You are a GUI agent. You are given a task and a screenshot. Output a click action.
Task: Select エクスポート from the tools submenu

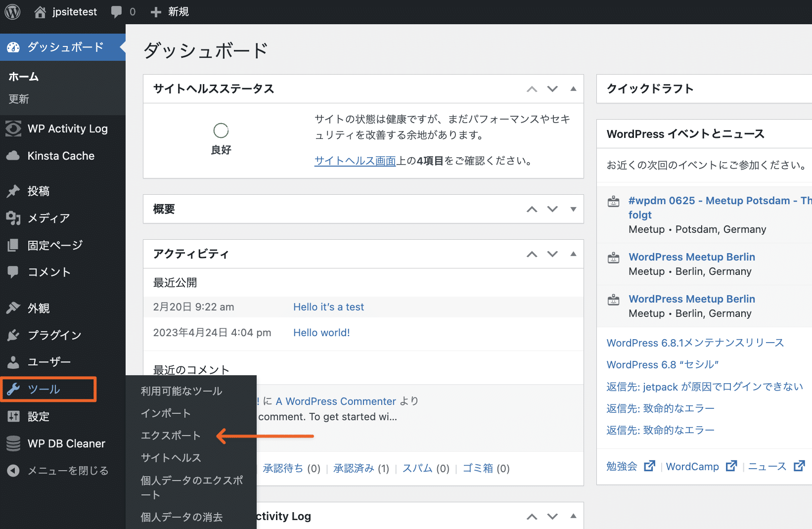click(170, 436)
